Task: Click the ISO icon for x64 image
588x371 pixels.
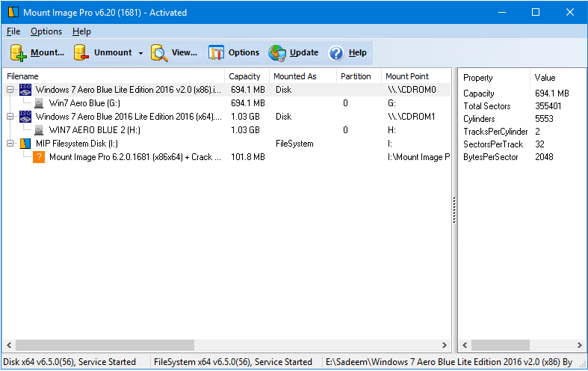Action: tap(25, 117)
